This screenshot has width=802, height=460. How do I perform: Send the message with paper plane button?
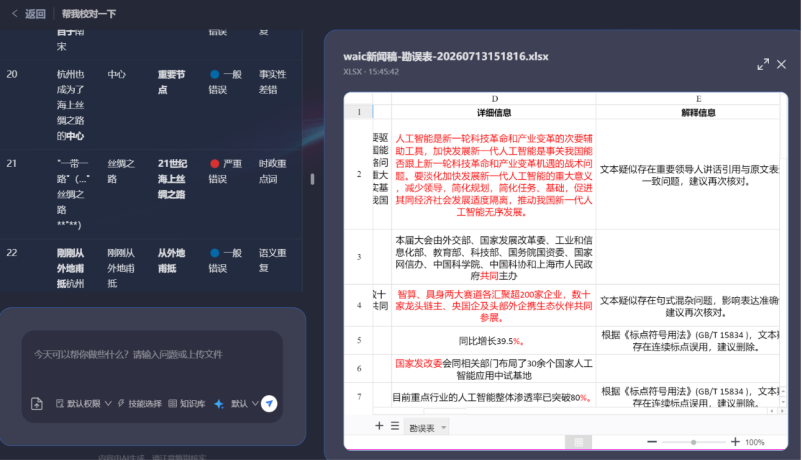[x=269, y=404]
